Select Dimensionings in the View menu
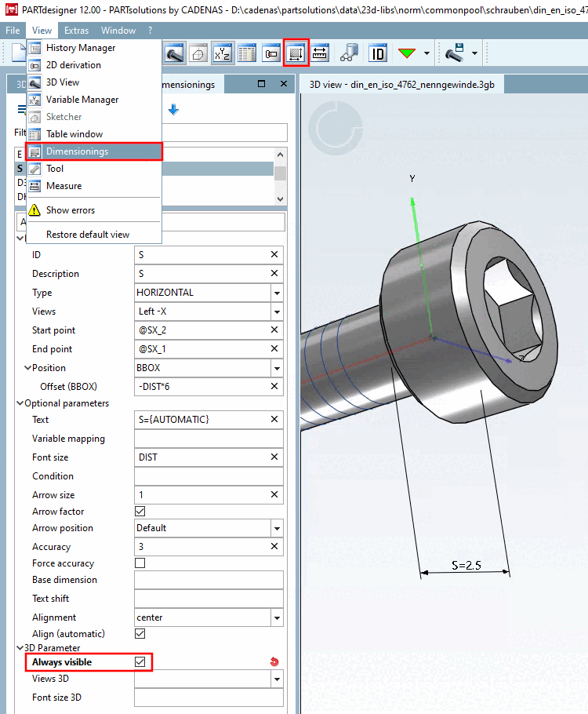This screenshot has height=714, width=588. pyautogui.click(x=94, y=151)
